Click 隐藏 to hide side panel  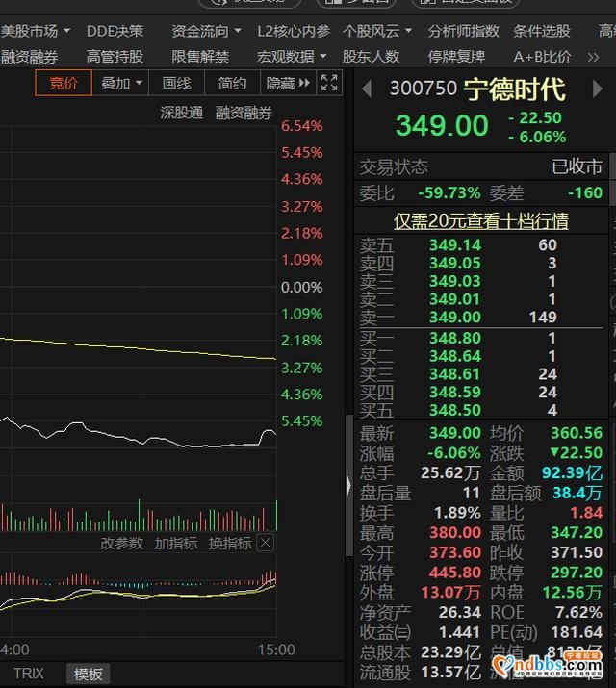(x=288, y=83)
